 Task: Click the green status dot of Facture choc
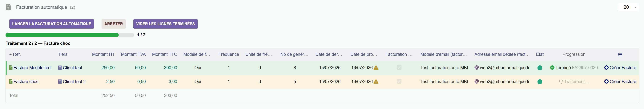[540, 82]
